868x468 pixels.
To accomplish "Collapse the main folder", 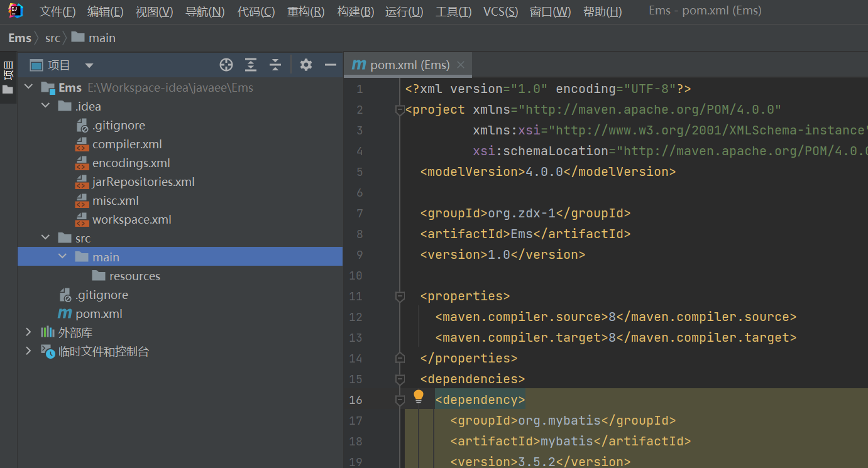I will pyautogui.click(x=62, y=257).
